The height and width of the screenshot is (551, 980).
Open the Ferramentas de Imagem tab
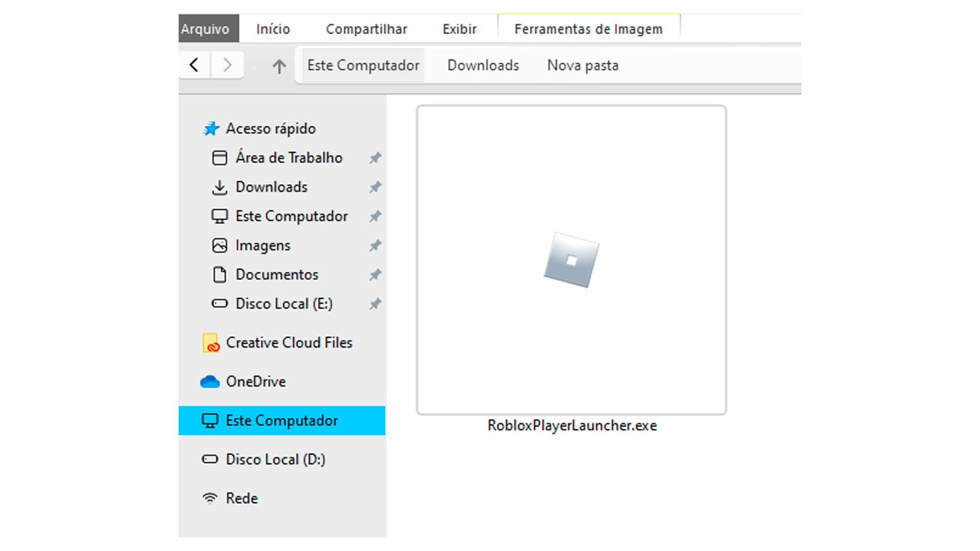click(x=587, y=28)
